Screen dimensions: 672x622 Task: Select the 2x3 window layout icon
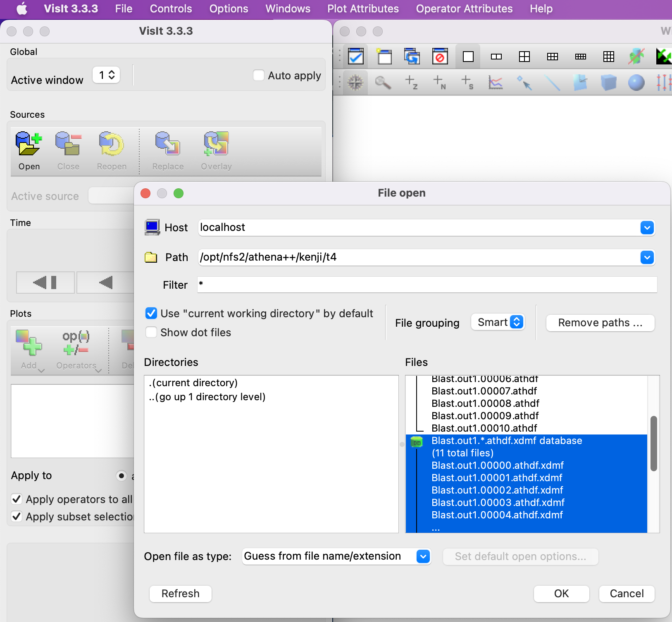[x=553, y=57]
